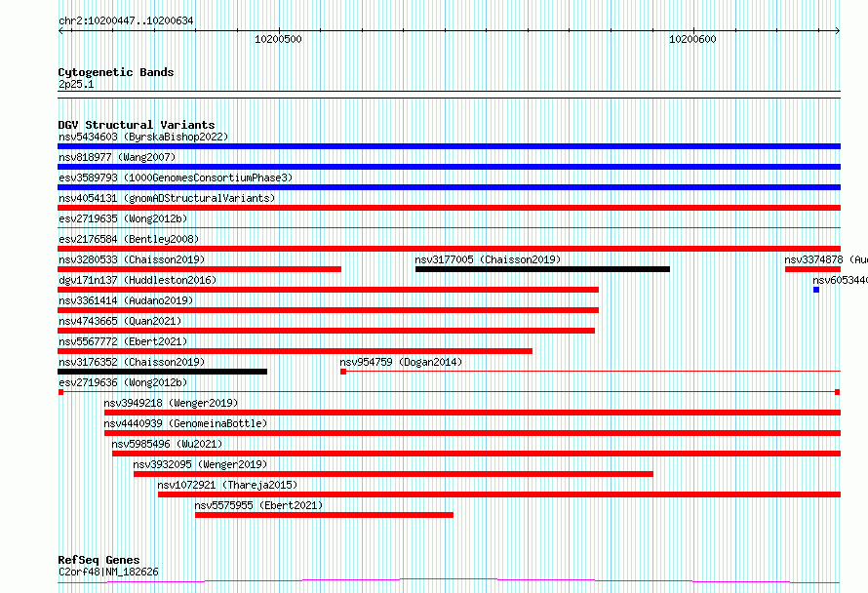Open dgv171n137 (Huddleston2016) variant label

[138, 280]
